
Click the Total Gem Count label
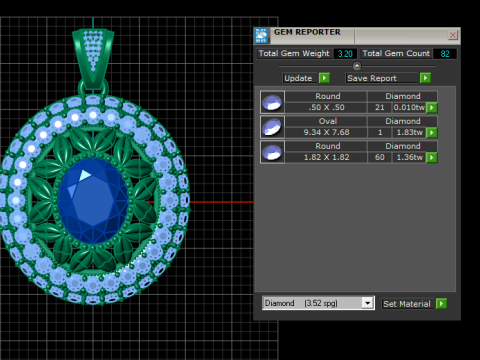(396, 54)
